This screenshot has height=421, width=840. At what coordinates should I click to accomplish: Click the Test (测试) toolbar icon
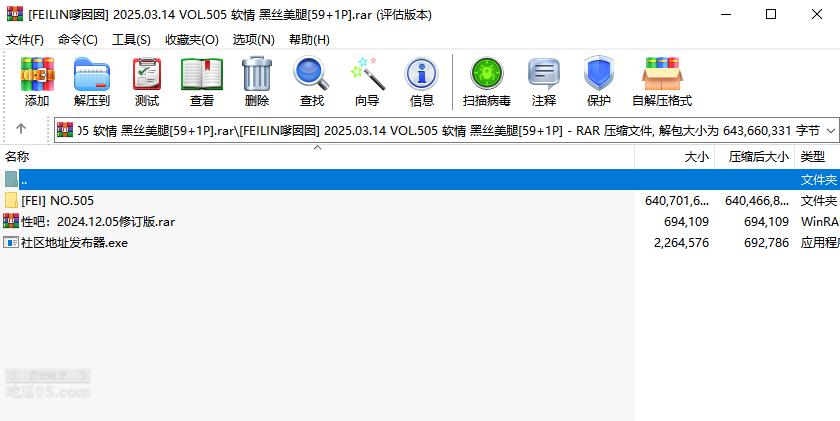coord(147,82)
